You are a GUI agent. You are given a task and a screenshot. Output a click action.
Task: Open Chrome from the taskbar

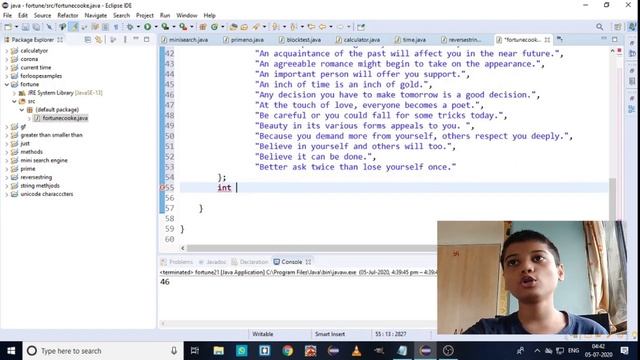click(287, 351)
